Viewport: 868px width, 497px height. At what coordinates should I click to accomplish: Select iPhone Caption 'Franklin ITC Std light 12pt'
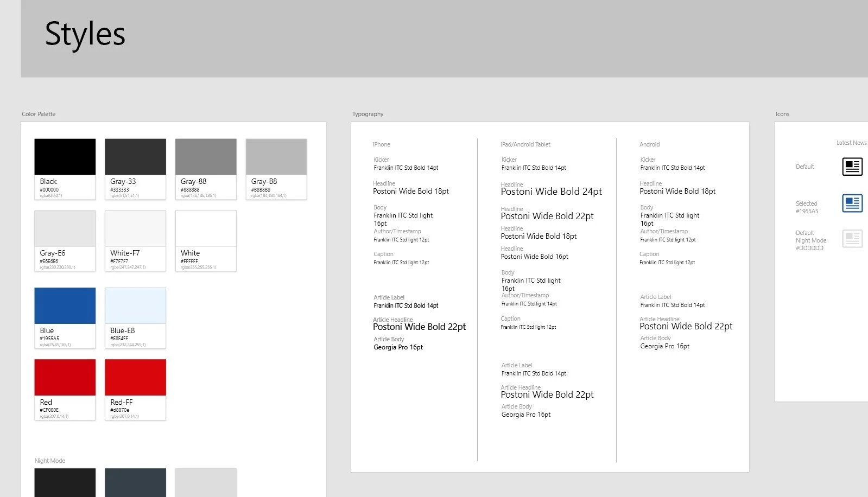tap(401, 263)
